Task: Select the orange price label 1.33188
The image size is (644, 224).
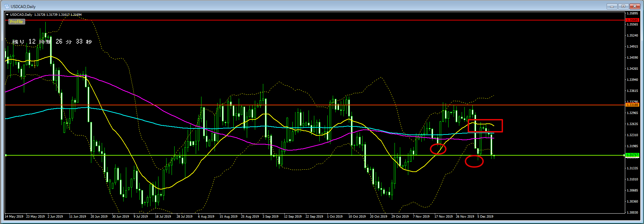Action: [632, 105]
